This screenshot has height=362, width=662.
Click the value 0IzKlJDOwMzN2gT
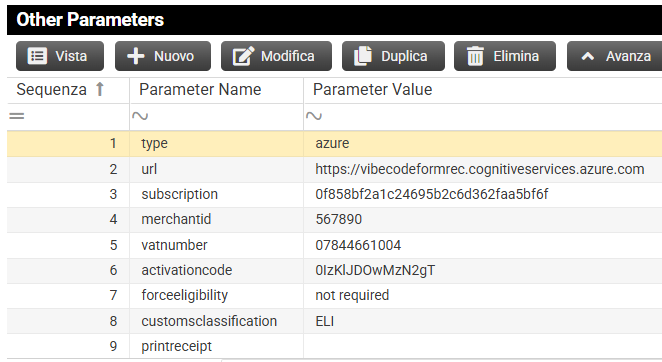coord(375,270)
